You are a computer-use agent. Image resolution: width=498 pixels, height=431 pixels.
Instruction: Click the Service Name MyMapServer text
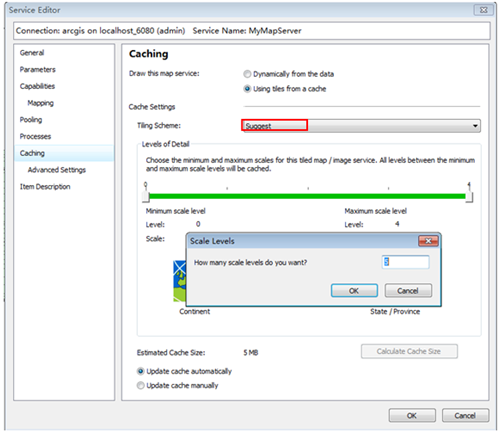(x=247, y=31)
